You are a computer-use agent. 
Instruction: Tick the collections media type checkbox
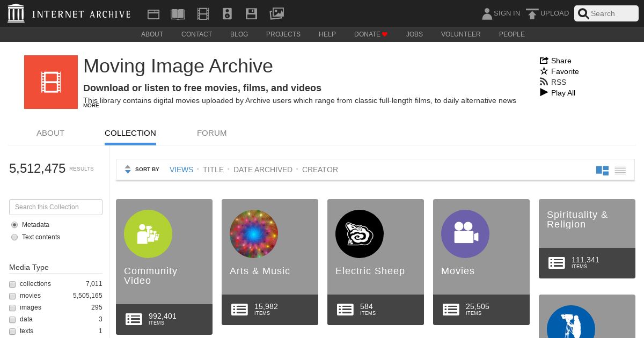click(x=12, y=284)
